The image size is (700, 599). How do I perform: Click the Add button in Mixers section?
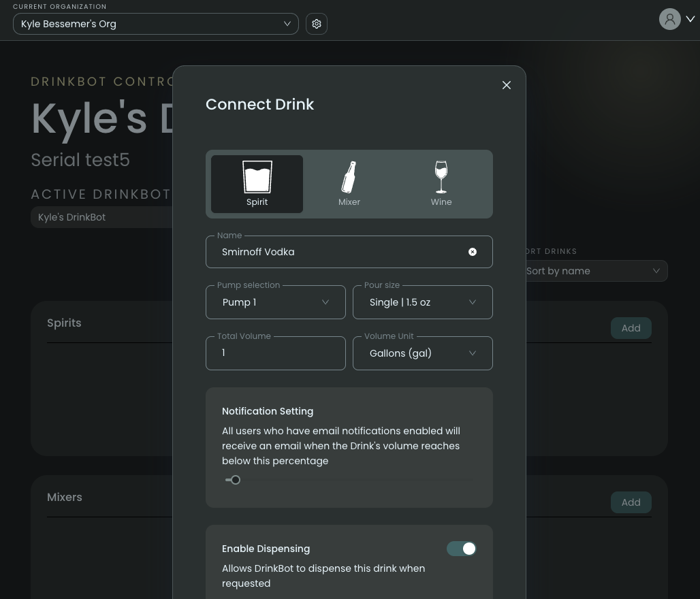click(x=631, y=502)
